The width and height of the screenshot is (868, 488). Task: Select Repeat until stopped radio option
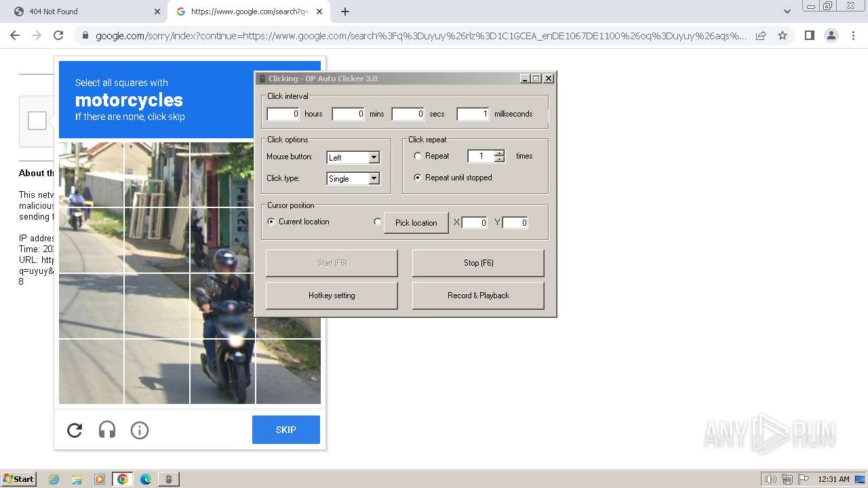[x=418, y=178]
